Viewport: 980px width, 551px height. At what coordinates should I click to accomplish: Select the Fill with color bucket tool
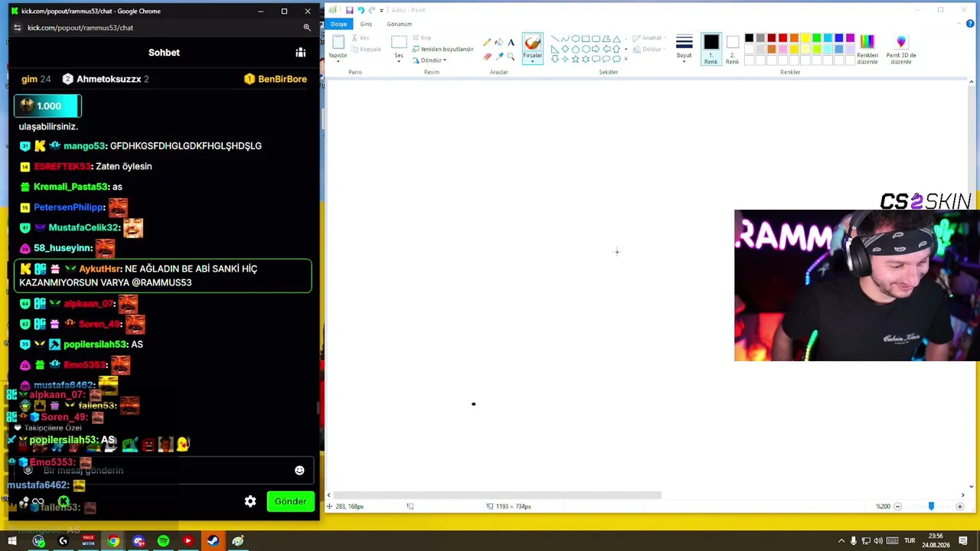pyautogui.click(x=499, y=43)
